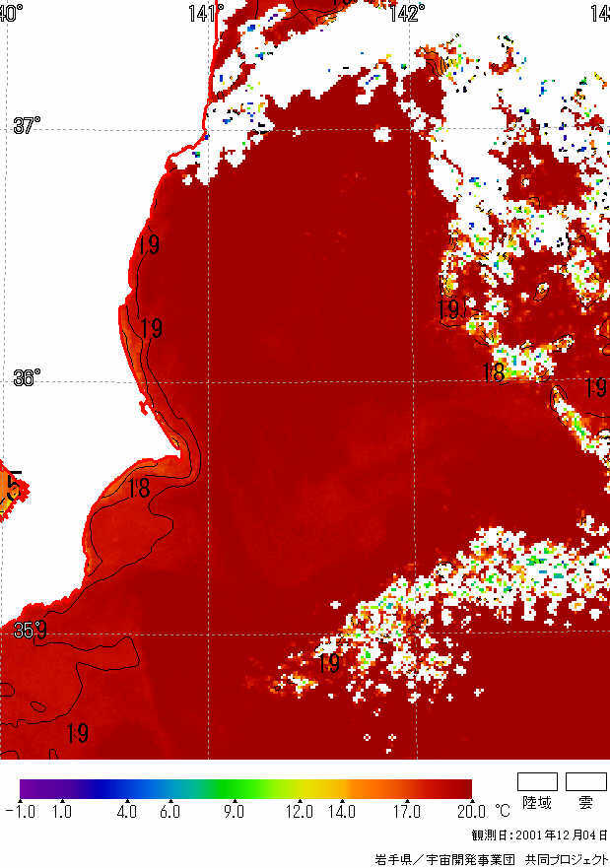Viewport: 610px width, 868px height.
Task: Click the 36° latitude label
Action: pyautogui.click(x=27, y=378)
